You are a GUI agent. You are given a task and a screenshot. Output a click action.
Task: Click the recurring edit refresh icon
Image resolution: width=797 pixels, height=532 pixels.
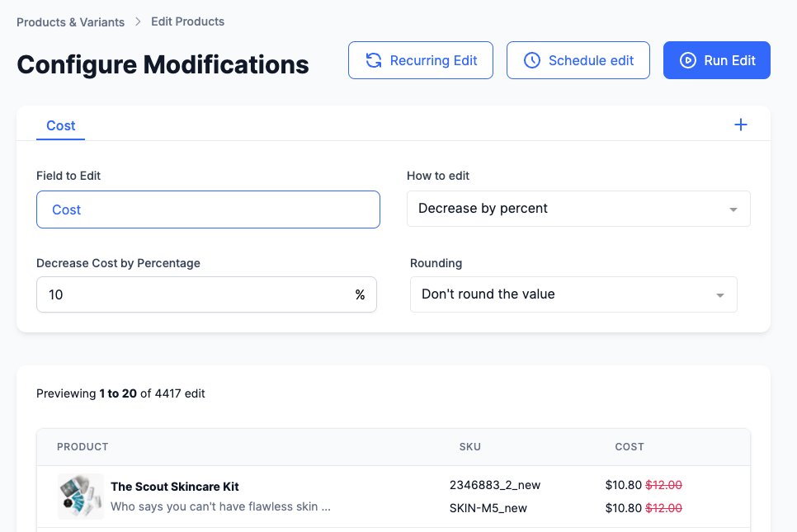pyautogui.click(x=374, y=60)
